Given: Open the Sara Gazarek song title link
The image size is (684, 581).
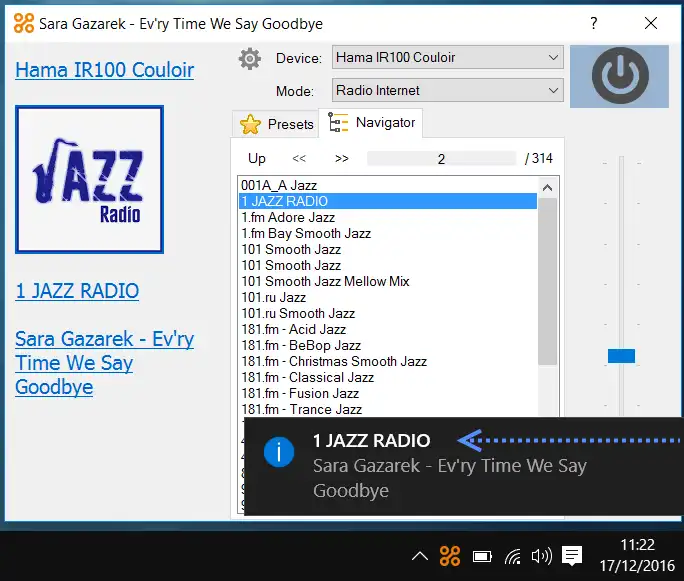Looking at the screenshot, I should pos(104,363).
